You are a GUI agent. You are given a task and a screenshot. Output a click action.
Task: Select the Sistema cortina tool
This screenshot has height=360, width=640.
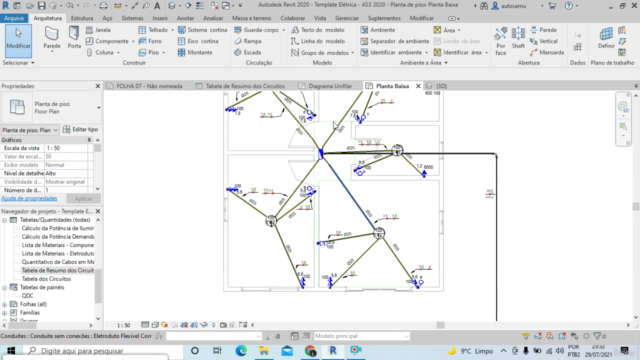[x=202, y=30]
